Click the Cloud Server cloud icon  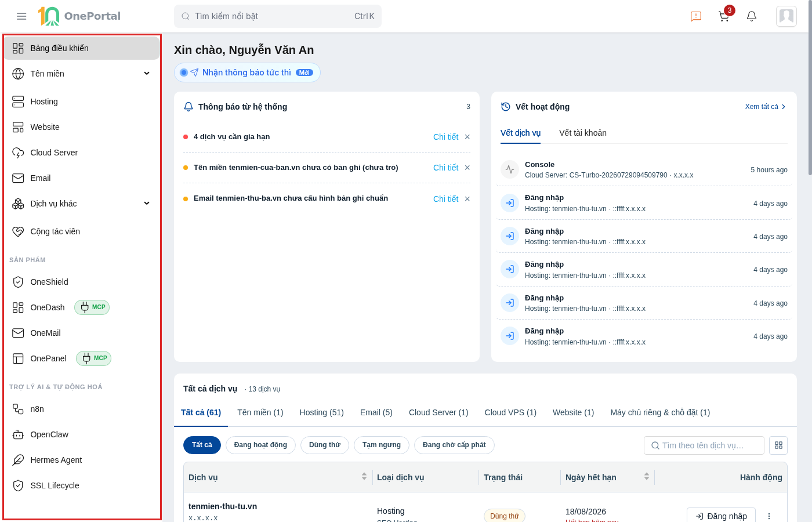click(18, 153)
